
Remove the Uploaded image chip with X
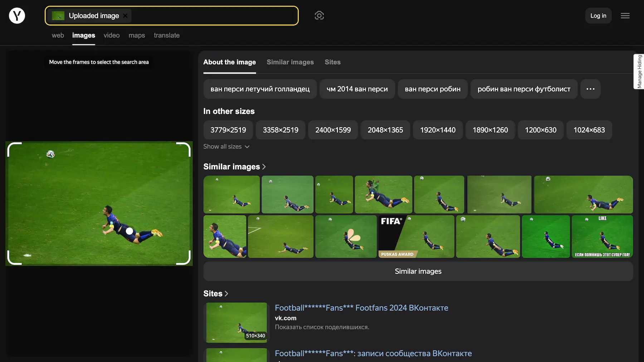point(125,16)
